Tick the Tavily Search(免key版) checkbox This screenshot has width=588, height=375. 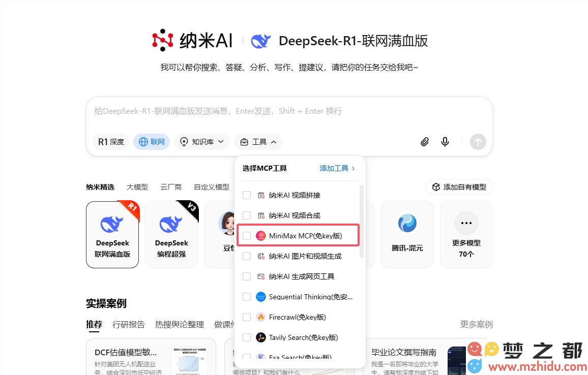[x=247, y=337]
